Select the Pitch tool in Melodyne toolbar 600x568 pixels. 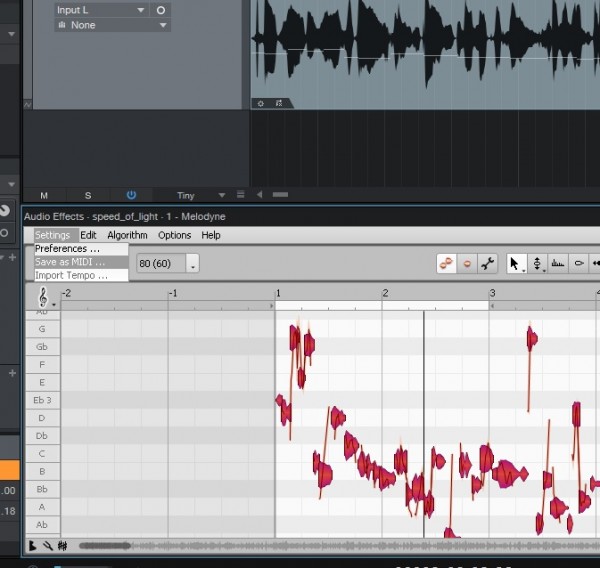pyautogui.click(x=538, y=264)
